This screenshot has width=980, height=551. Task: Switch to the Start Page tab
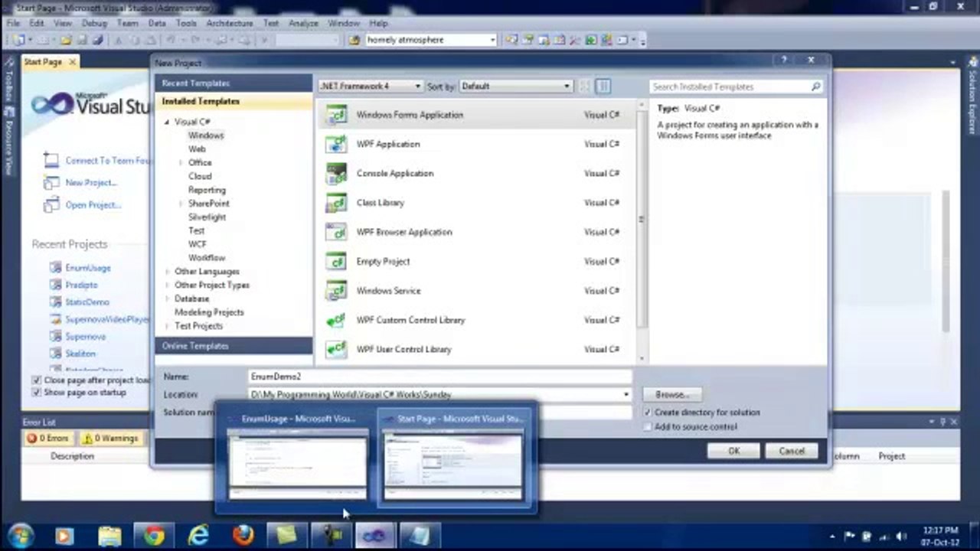[x=44, y=62]
